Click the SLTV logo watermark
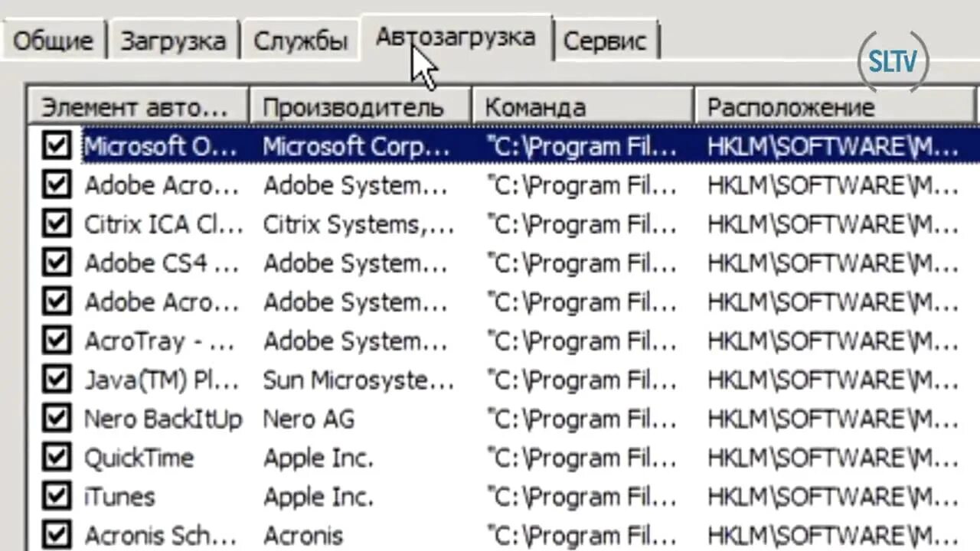The image size is (980, 551). pos(893,62)
